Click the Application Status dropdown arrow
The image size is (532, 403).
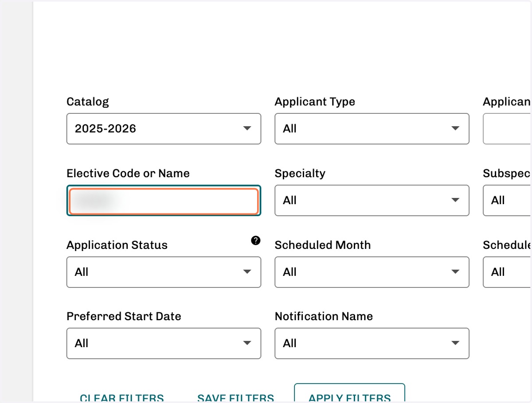[247, 272]
